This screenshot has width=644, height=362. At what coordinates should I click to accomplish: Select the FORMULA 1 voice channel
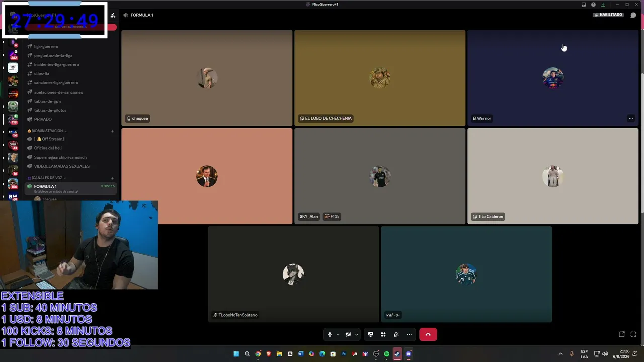[70, 188]
